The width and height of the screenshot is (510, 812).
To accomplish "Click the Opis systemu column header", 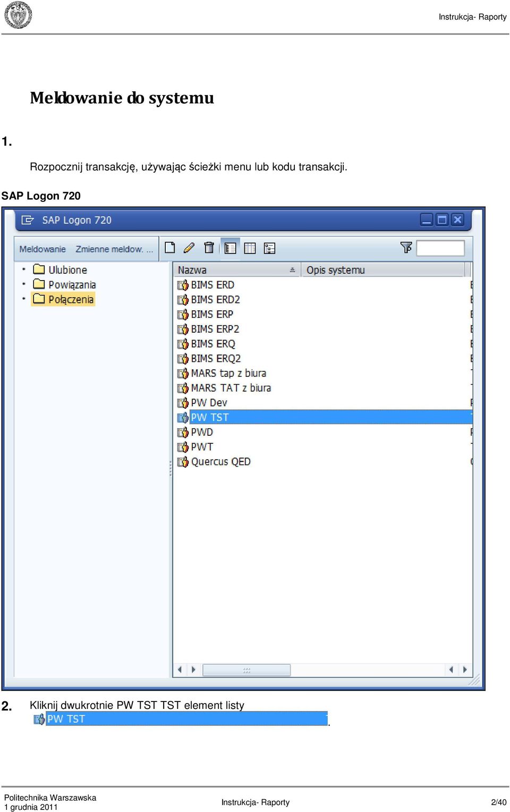I will click(382, 270).
